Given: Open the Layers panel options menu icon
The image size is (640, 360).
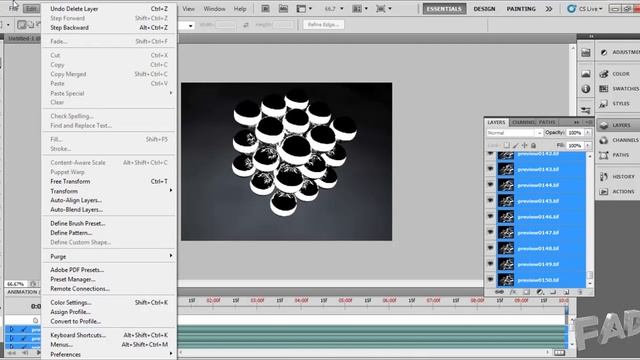Looking at the screenshot, I should pyautogui.click(x=588, y=122).
